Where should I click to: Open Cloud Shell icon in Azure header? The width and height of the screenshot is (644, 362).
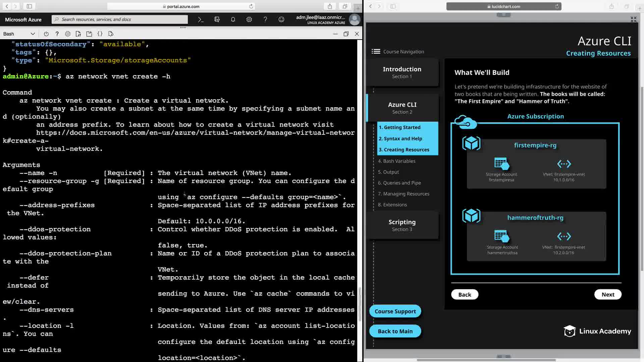coord(201,19)
